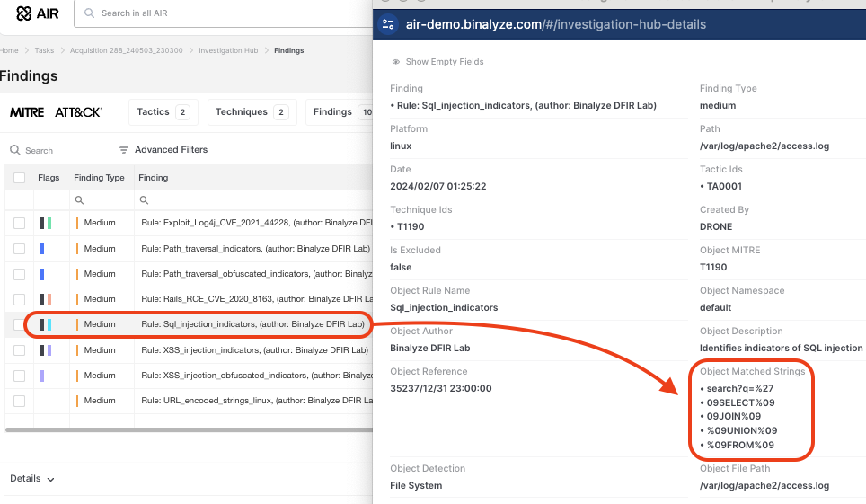
Task: Click the Advanced Filters icon
Action: (124, 150)
